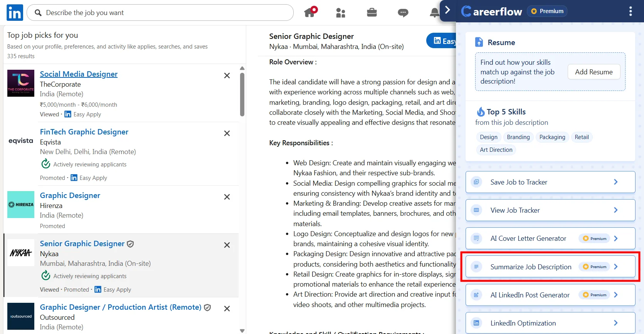Click the AI LinkedIn Post Generator icon
Viewport: 644px width, 334px height.
point(476,295)
